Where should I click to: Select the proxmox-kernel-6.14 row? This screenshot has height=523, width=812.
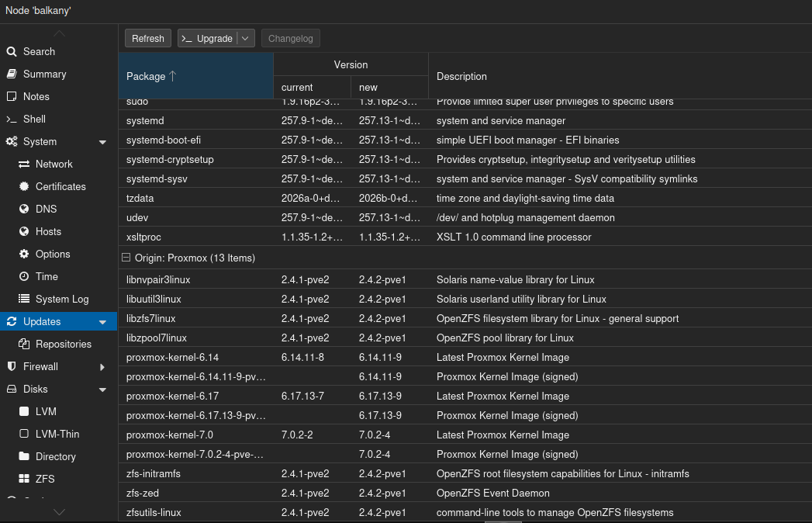[465, 358]
